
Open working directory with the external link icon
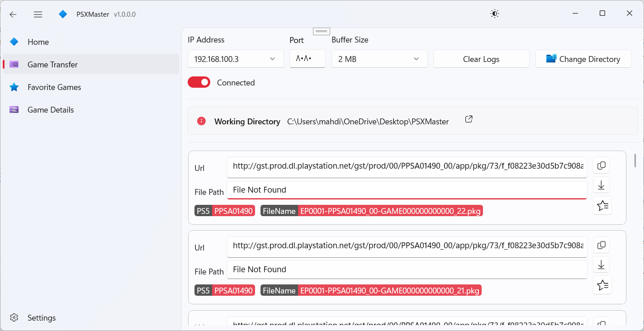coord(469,119)
